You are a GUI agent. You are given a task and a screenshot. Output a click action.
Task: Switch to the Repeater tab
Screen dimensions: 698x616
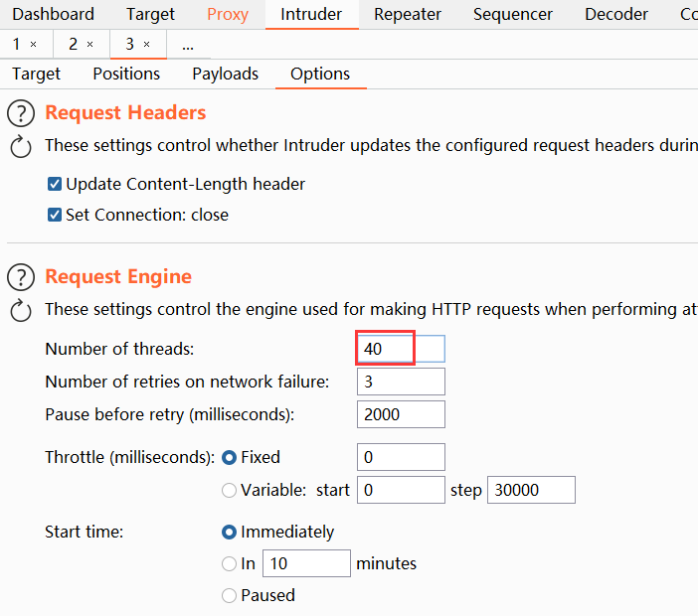coord(407,14)
